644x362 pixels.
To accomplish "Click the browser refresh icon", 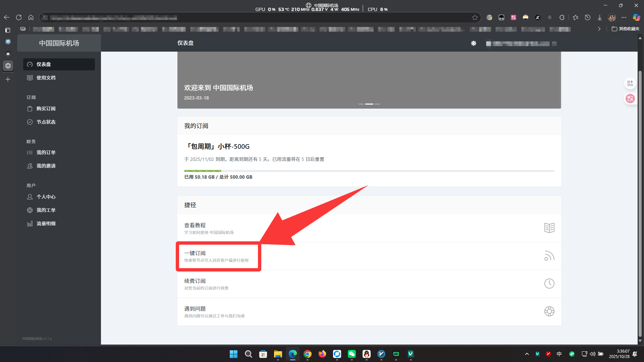I will coord(19,17).
